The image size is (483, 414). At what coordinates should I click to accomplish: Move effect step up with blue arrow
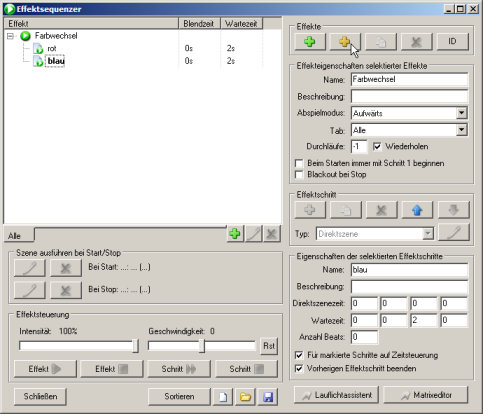pos(417,210)
